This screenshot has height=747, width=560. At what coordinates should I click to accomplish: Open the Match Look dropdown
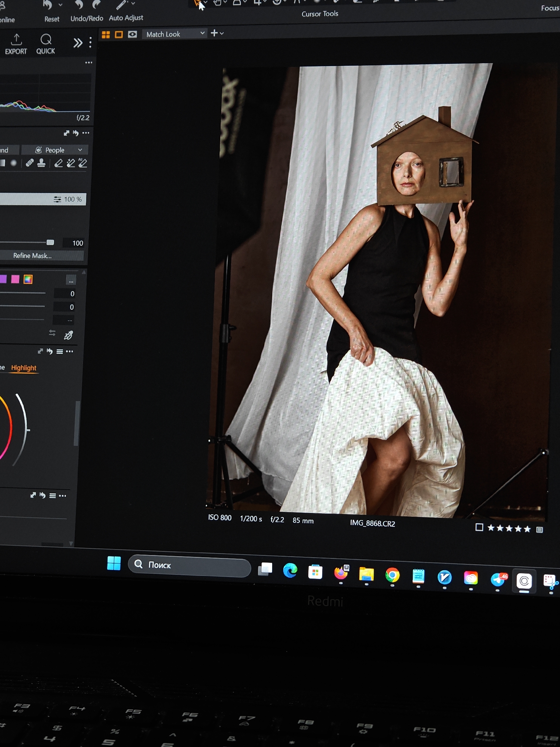[x=175, y=34]
